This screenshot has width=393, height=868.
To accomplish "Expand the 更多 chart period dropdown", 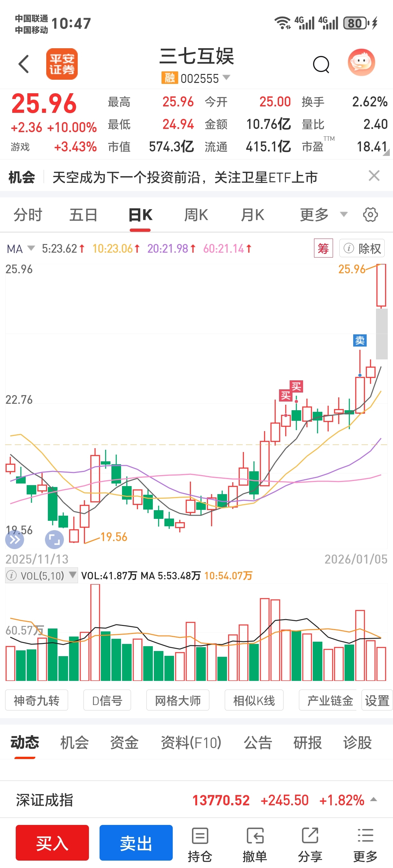I will click(x=323, y=215).
